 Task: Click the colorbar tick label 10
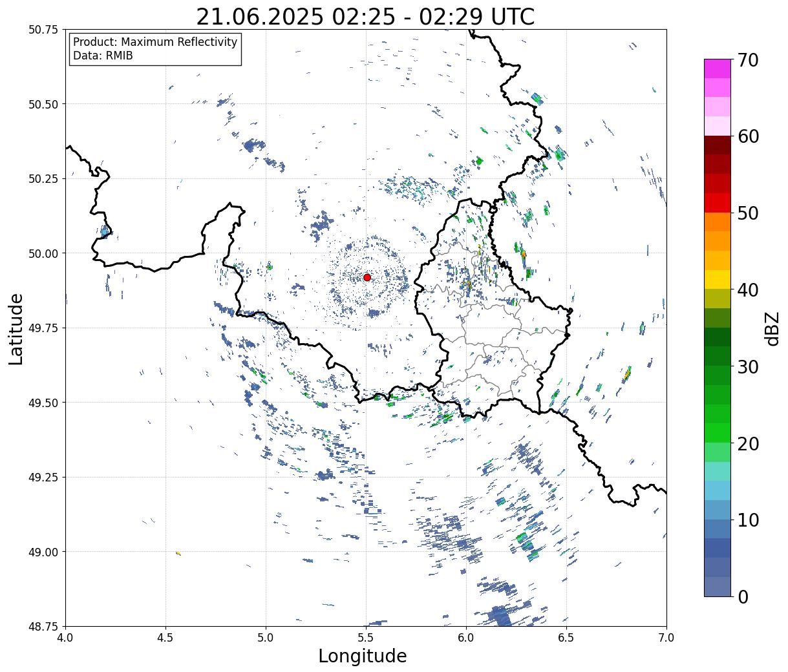(x=749, y=520)
